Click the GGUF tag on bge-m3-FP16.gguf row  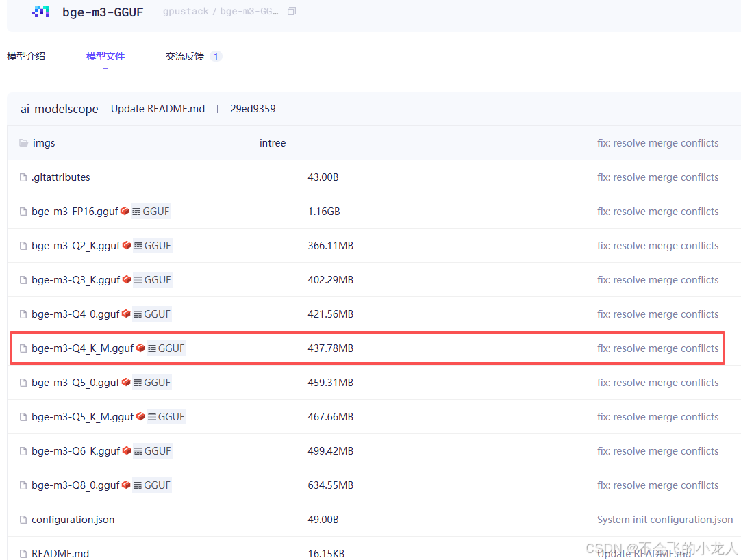(x=151, y=212)
